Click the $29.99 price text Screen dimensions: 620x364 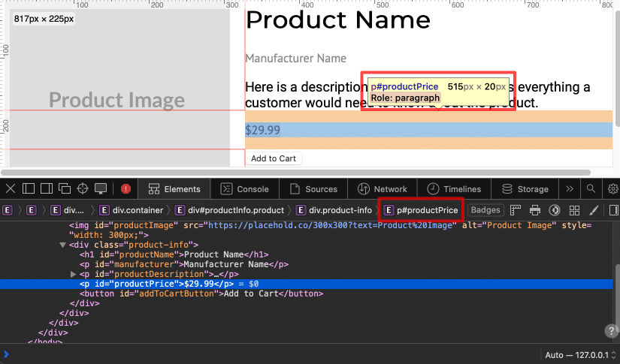[x=262, y=130]
